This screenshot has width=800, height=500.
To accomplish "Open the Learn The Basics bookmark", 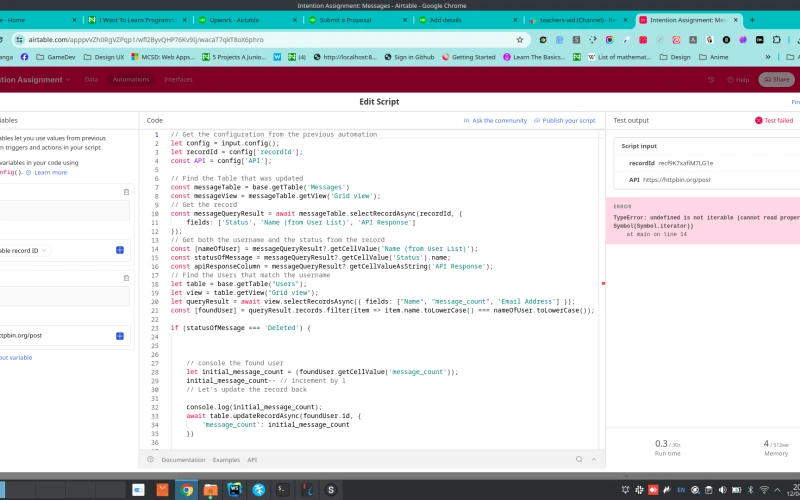I will [534, 57].
